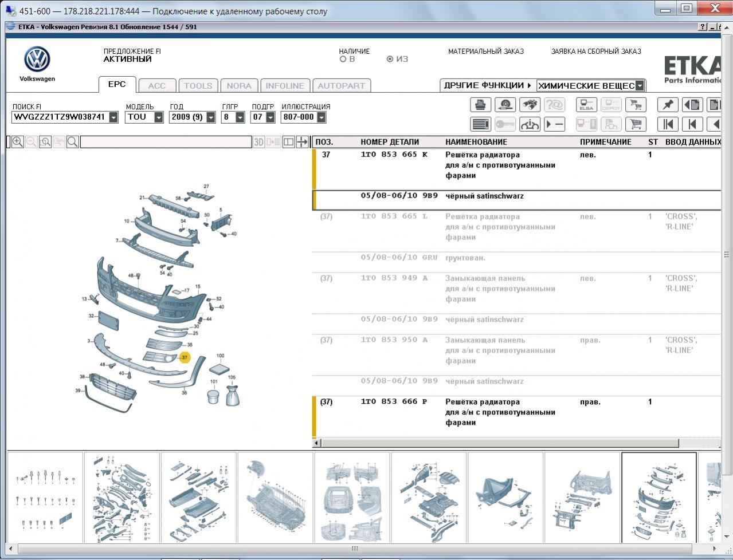Viewport: 733px width, 560px height.
Task: Go back with single-bar left arrow icon
Action: point(692,124)
